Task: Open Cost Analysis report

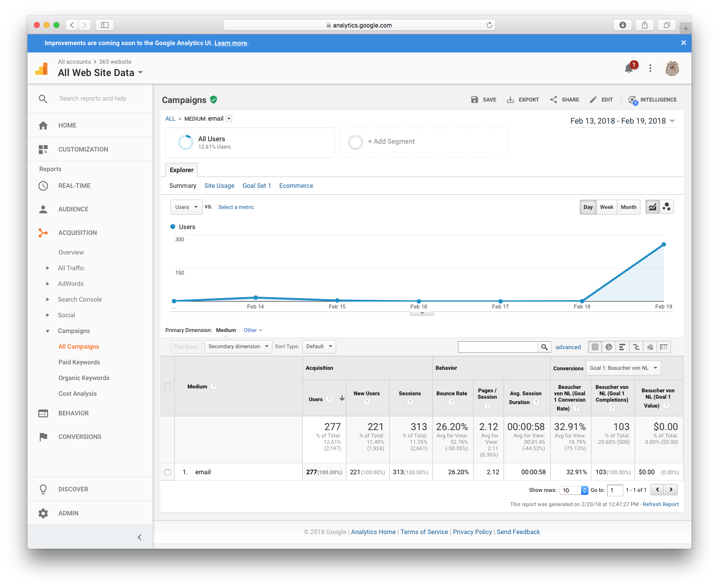Action: coord(78,394)
